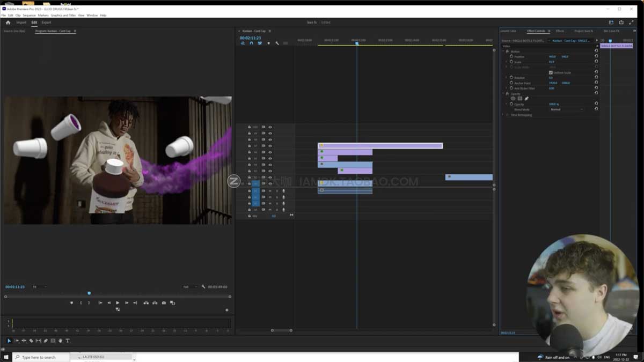
Task: Open the Markers menu
Action: coord(43,15)
